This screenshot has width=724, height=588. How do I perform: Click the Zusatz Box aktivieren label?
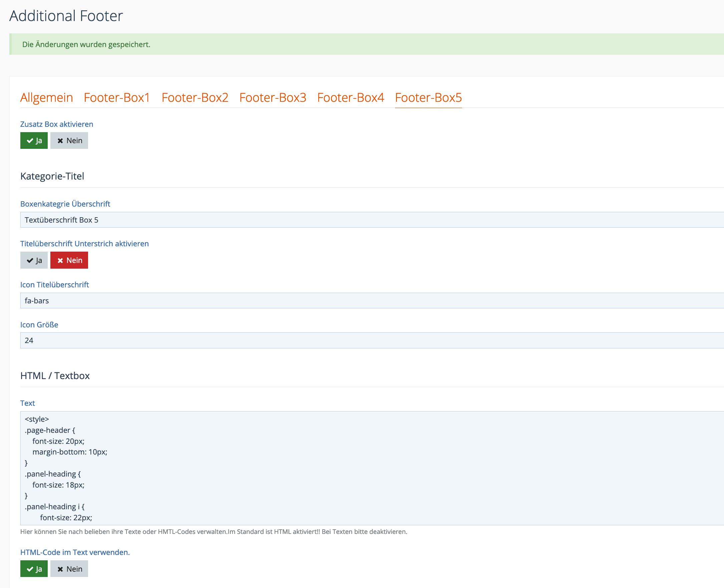coord(56,124)
